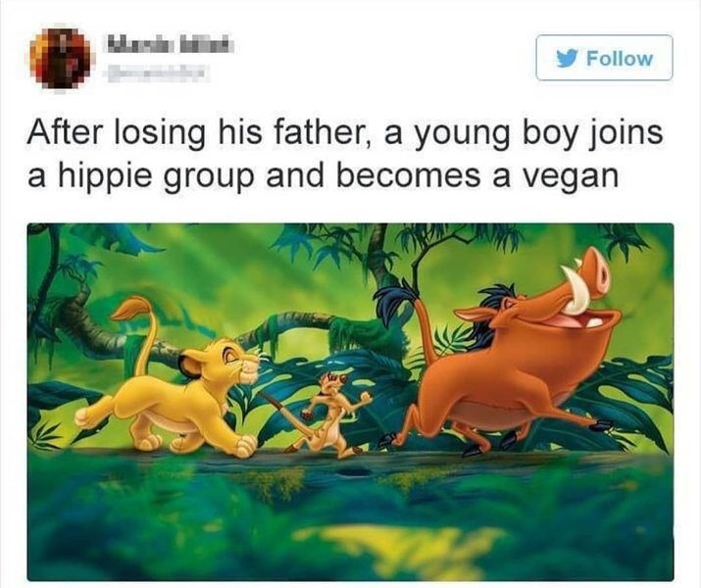Open the pixelated profile avatar
The width and height of the screenshot is (701, 588).
pyautogui.click(x=60, y=58)
